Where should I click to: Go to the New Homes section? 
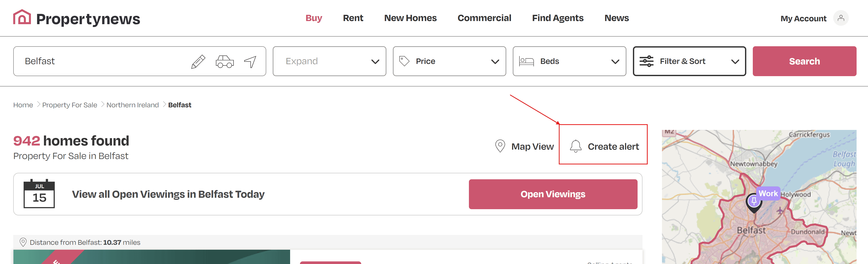pyautogui.click(x=410, y=18)
